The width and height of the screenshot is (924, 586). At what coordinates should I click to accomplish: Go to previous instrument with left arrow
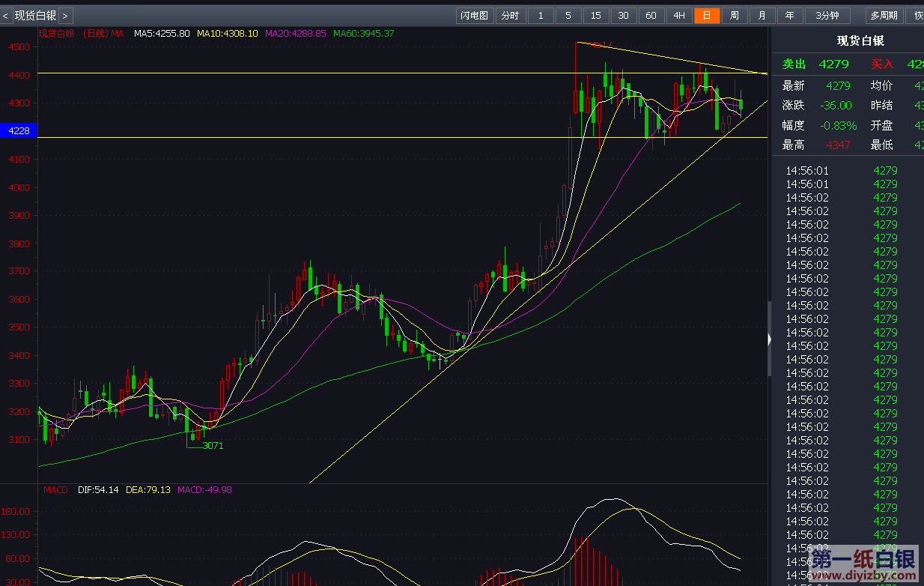tap(6, 16)
